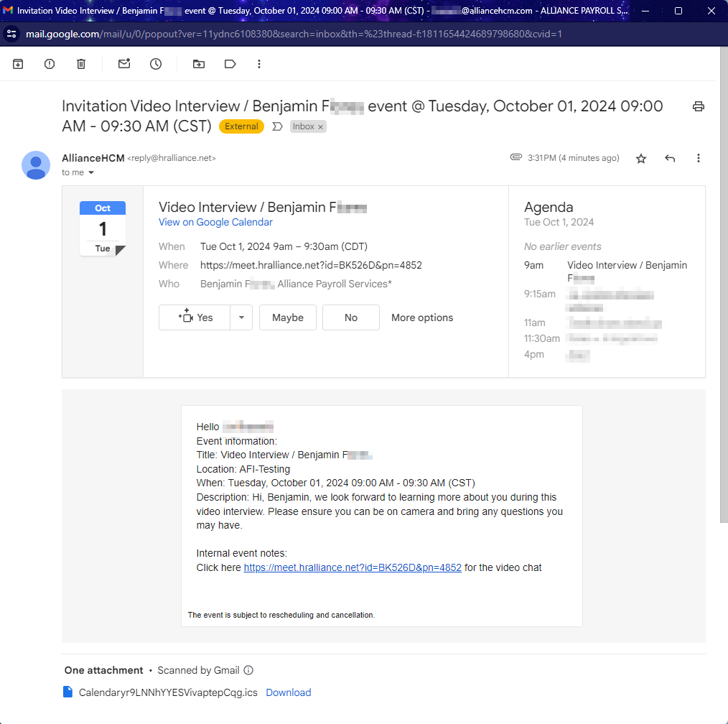
Task: Click the attachment file icon
Action: pos(67,692)
